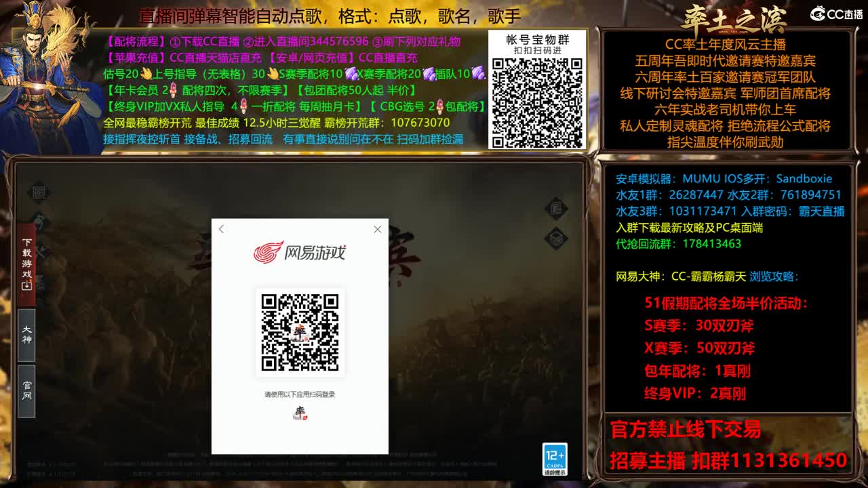
Task: Click the 率土之滨 game logo
Action: point(733,19)
